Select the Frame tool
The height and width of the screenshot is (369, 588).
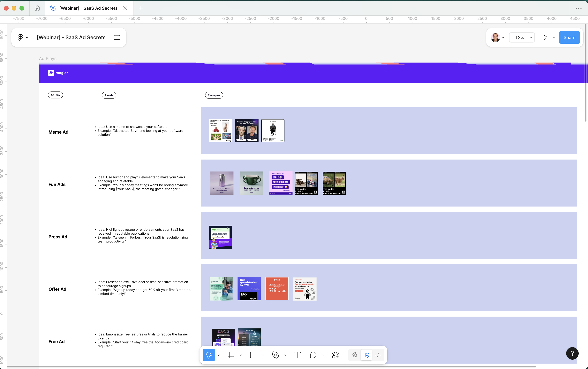click(x=231, y=355)
